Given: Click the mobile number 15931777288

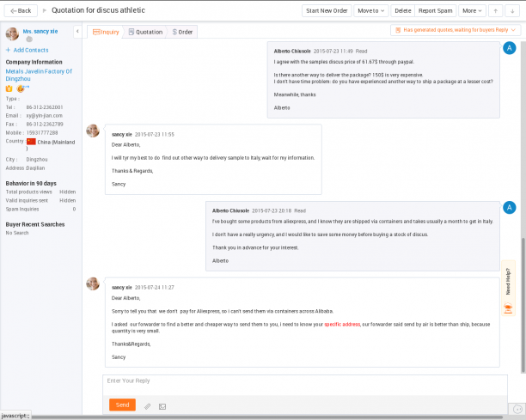Looking at the screenshot, I should point(42,133).
